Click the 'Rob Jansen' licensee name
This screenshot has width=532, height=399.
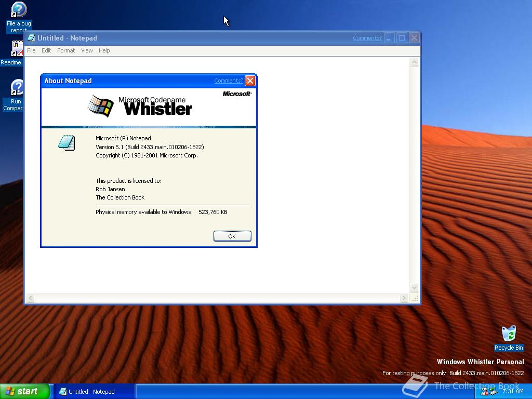coord(110,189)
